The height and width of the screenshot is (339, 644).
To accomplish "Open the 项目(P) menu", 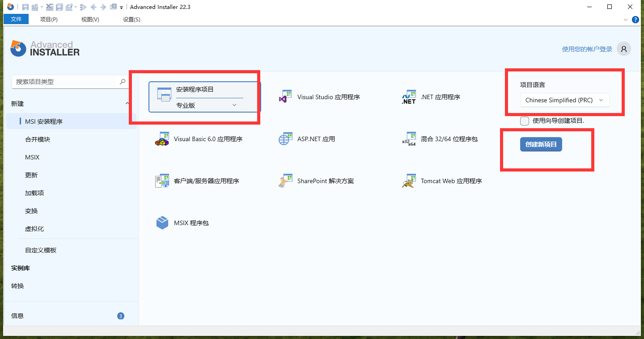I will click(49, 19).
